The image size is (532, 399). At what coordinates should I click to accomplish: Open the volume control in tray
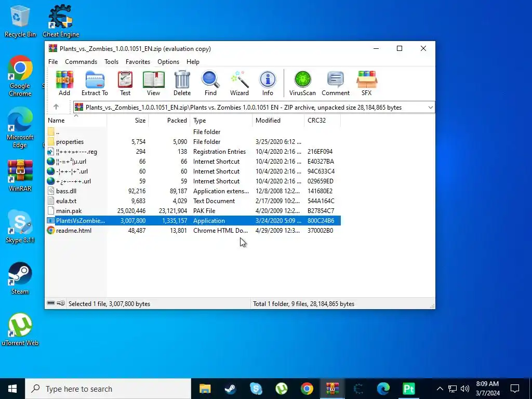pos(465,389)
